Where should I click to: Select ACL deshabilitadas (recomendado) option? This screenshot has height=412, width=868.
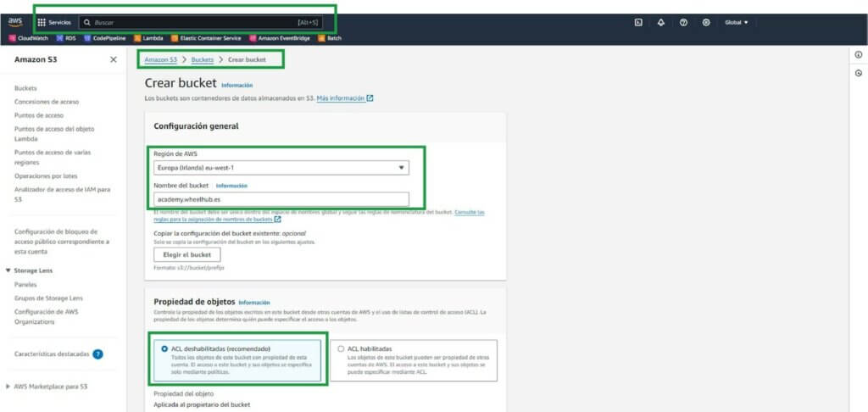(x=164, y=348)
